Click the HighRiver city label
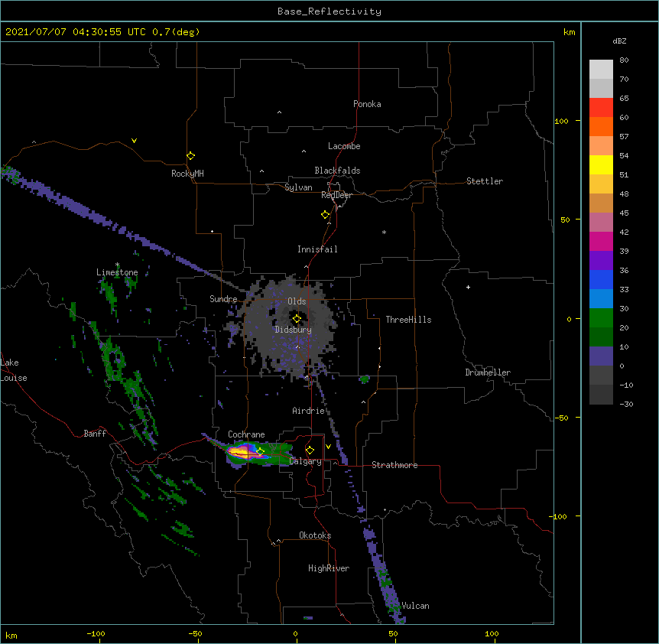This screenshot has width=659, height=644. [x=329, y=568]
